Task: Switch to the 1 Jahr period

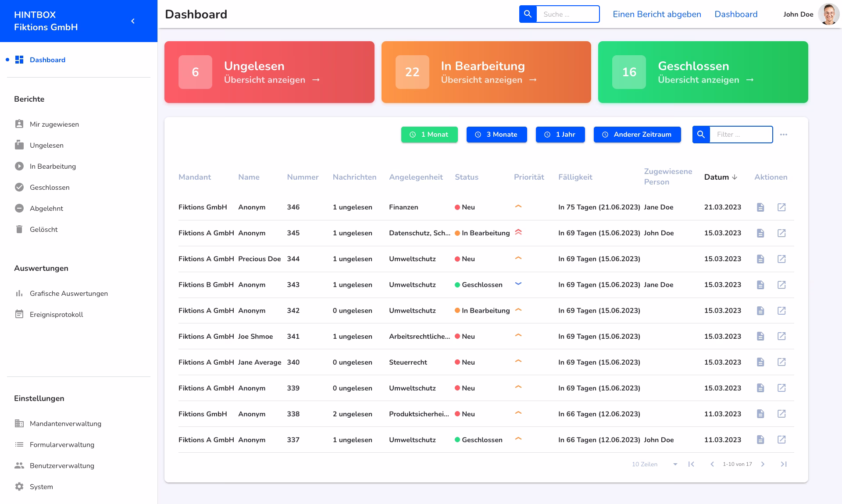Action: point(560,135)
